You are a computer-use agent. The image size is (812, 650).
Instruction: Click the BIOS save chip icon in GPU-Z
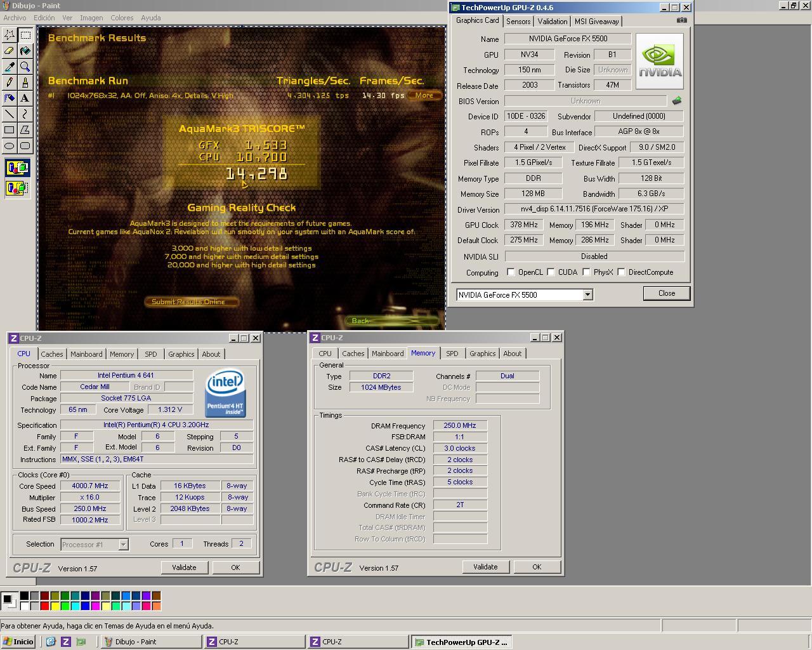(677, 101)
